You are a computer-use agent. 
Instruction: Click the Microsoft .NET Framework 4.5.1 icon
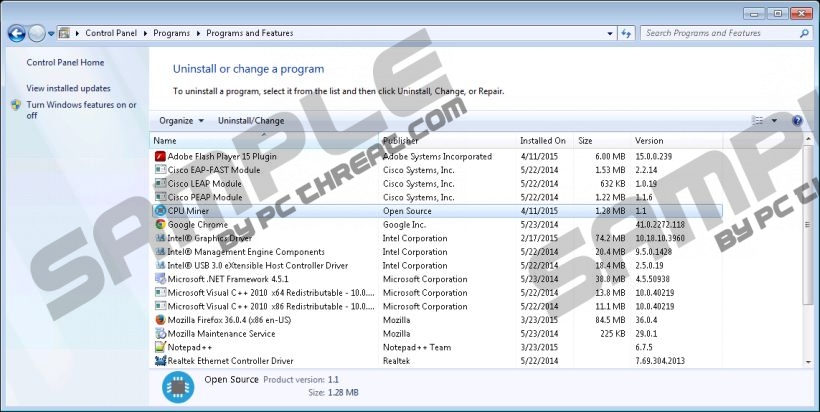tap(161, 279)
